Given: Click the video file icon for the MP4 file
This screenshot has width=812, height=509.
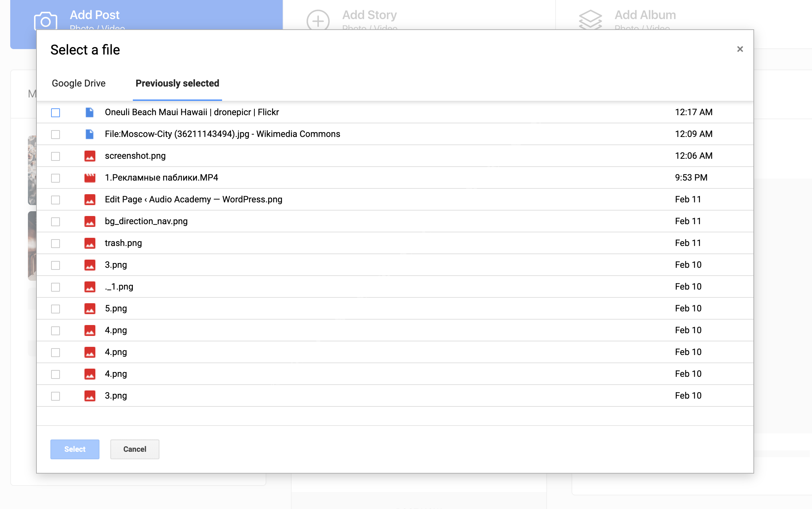Looking at the screenshot, I should 90,178.
